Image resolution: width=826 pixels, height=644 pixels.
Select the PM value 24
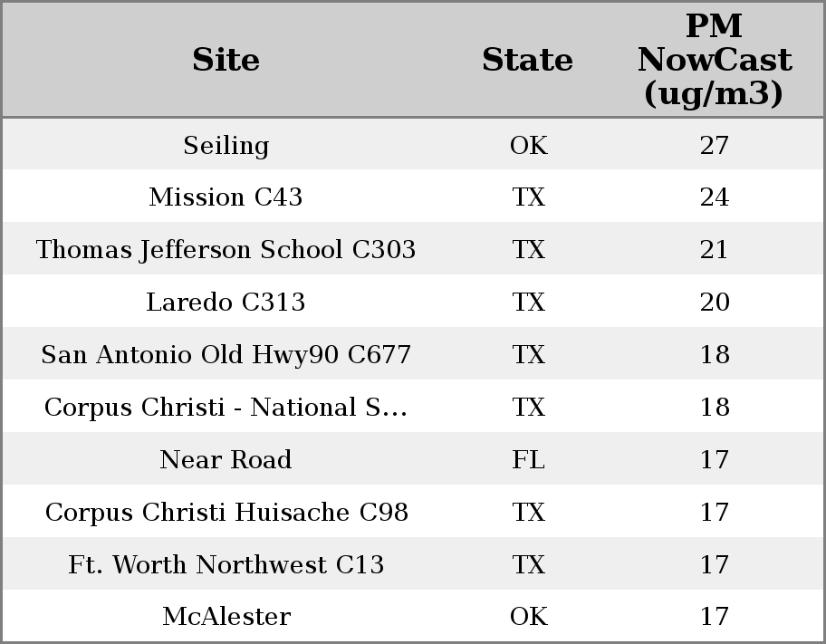tap(714, 197)
